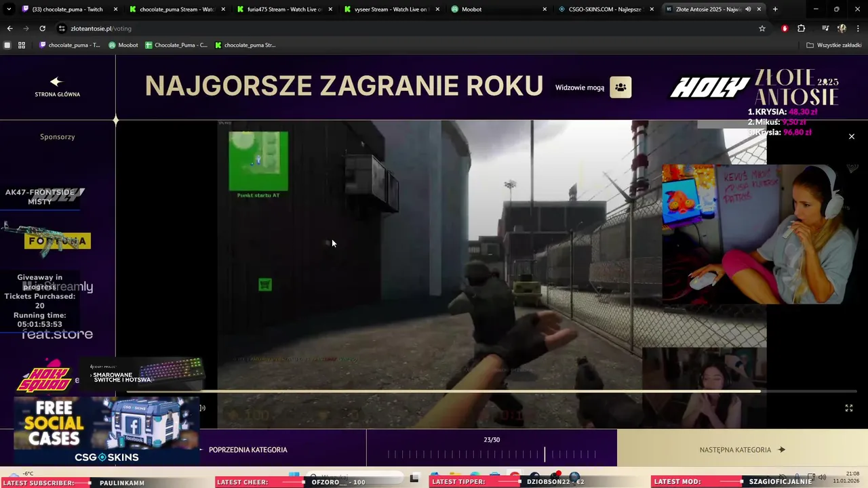Screen dimensions: 868x488
Task: Click the category timeline tick strip
Action: (x=492, y=455)
